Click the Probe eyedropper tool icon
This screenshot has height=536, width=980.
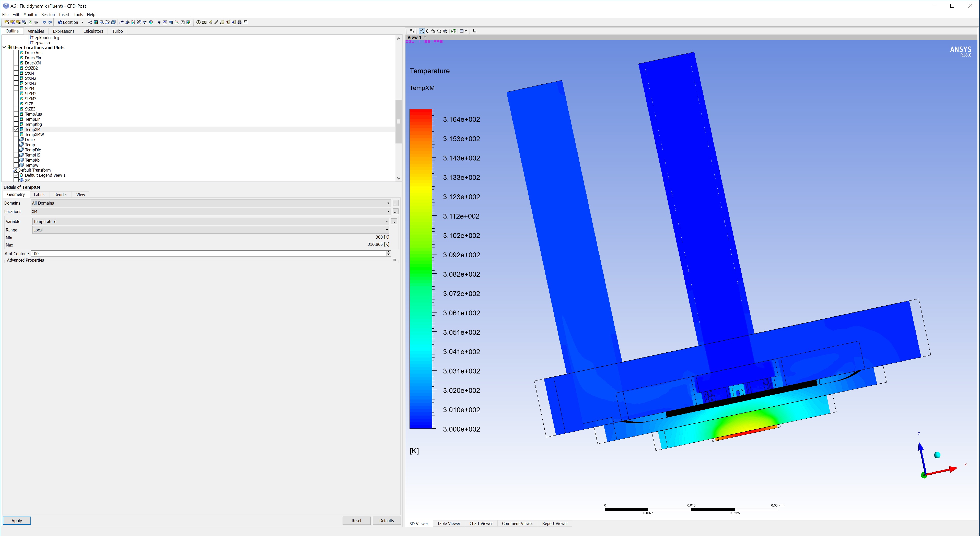click(x=216, y=23)
